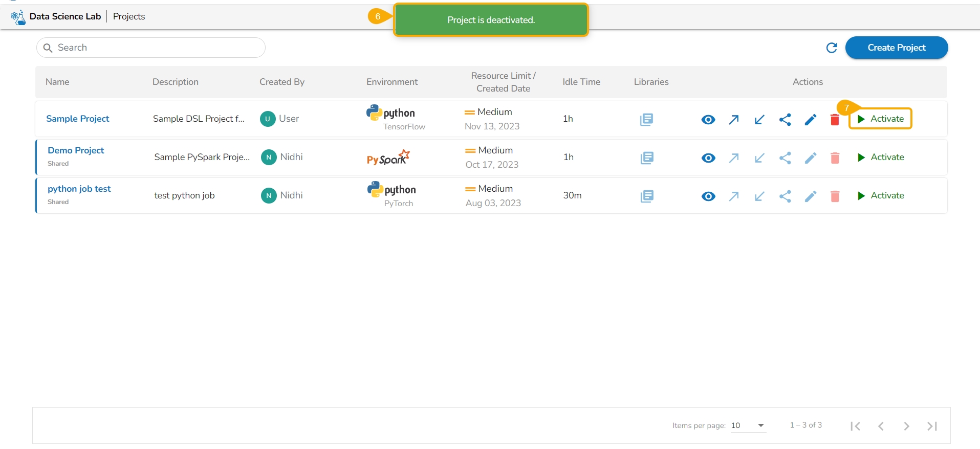Click the Create Project button

[896, 48]
